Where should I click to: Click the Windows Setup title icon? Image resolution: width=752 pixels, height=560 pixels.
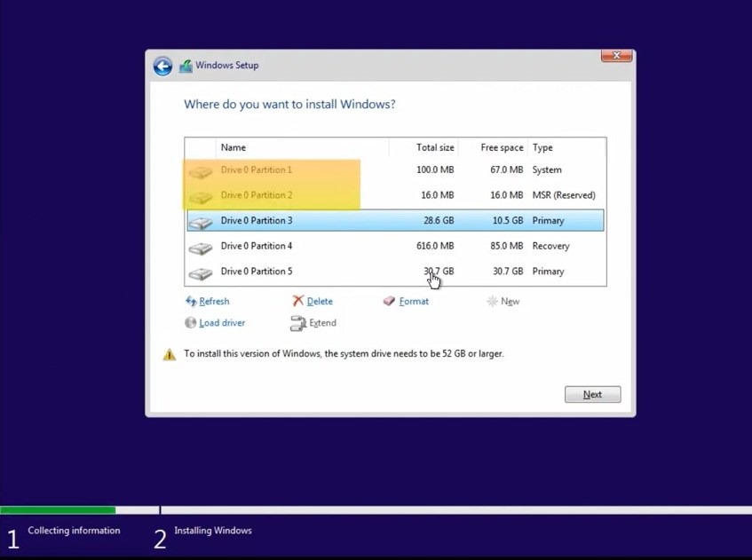point(186,66)
